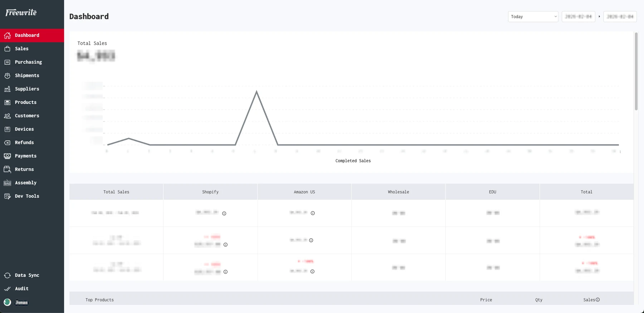Click the Completed Sales chart legend
644x313 pixels.
coord(353,161)
